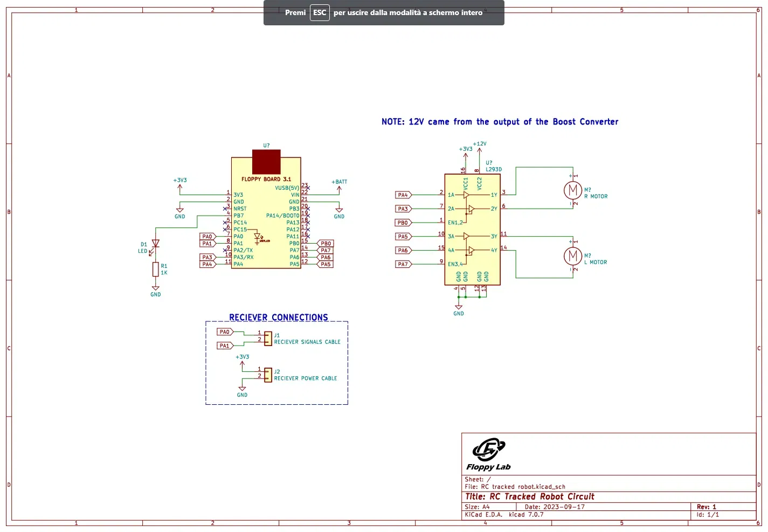Click the ESC key hint button
Viewport: 768px width, 532px height.
320,12
